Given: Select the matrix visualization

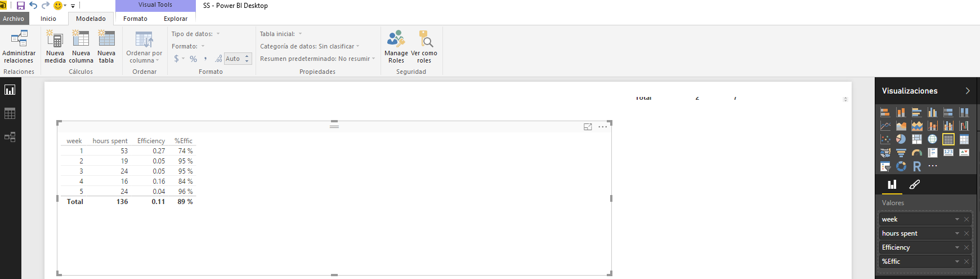Looking at the screenshot, I should (x=964, y=139).
